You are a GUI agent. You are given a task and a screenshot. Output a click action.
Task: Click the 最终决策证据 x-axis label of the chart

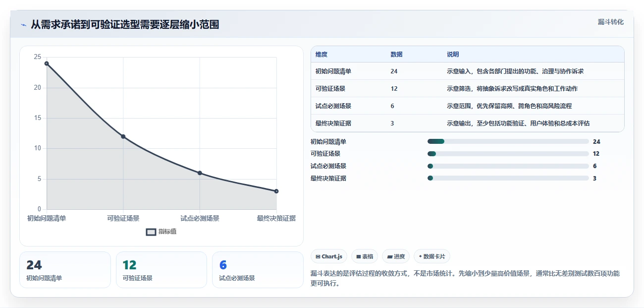click(276, 218)
